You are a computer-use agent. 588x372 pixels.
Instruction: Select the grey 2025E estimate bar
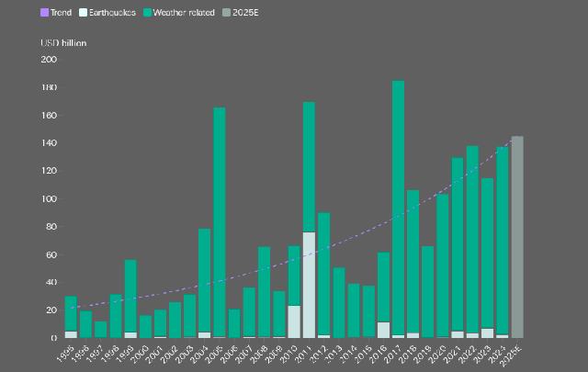coord(517,237)
